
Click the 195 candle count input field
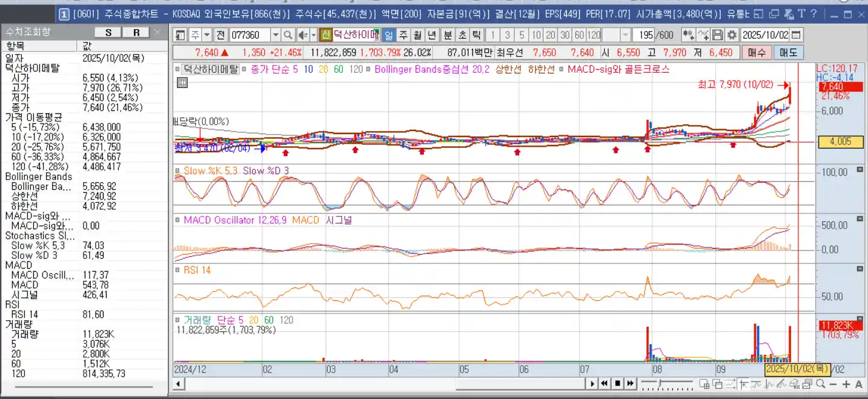[x=644, y=35]
